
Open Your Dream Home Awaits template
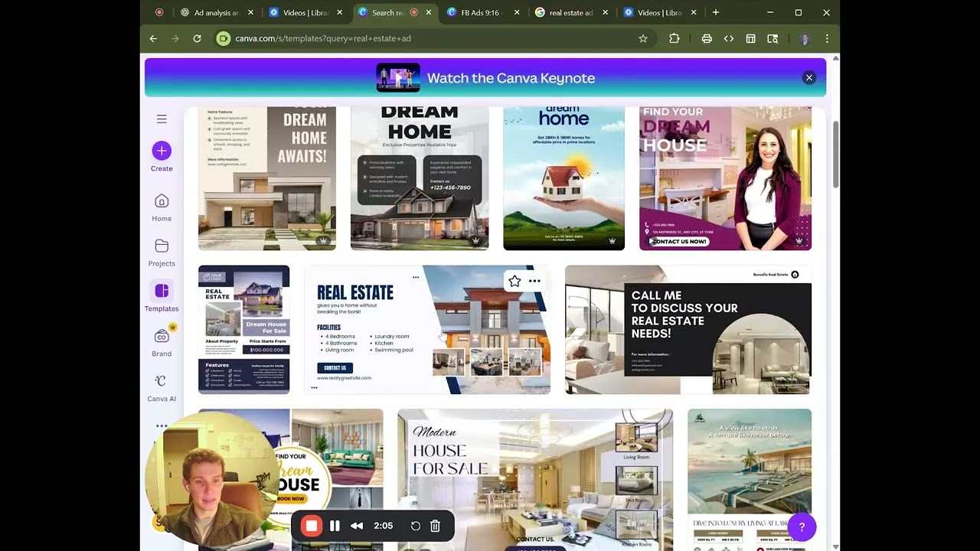pyautogui.click(x=267, y=178)
